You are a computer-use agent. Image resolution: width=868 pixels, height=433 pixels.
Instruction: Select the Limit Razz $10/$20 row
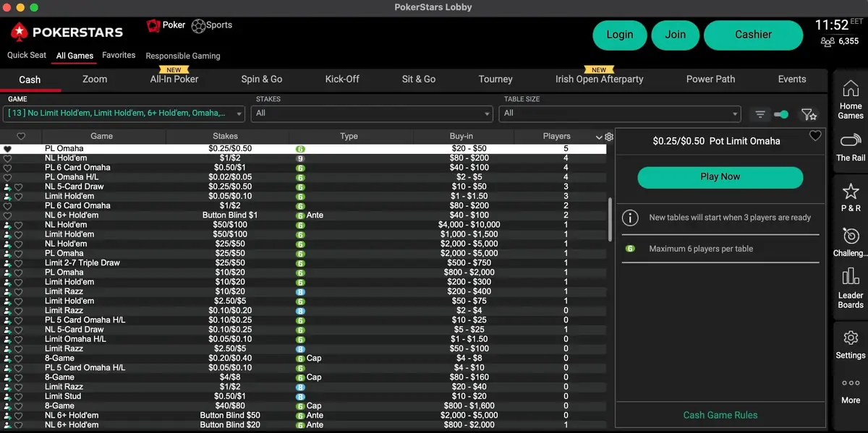coord(304,291)
